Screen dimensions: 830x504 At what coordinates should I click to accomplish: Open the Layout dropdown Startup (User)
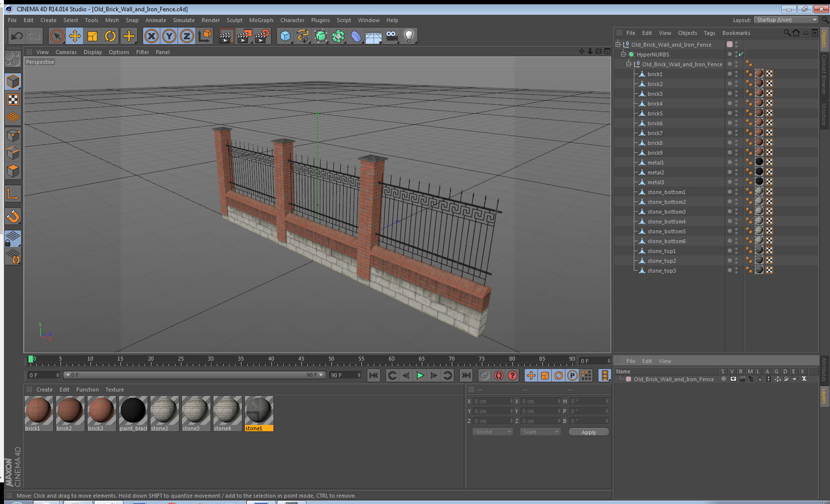pyautogui.click(x=786, y=20)
